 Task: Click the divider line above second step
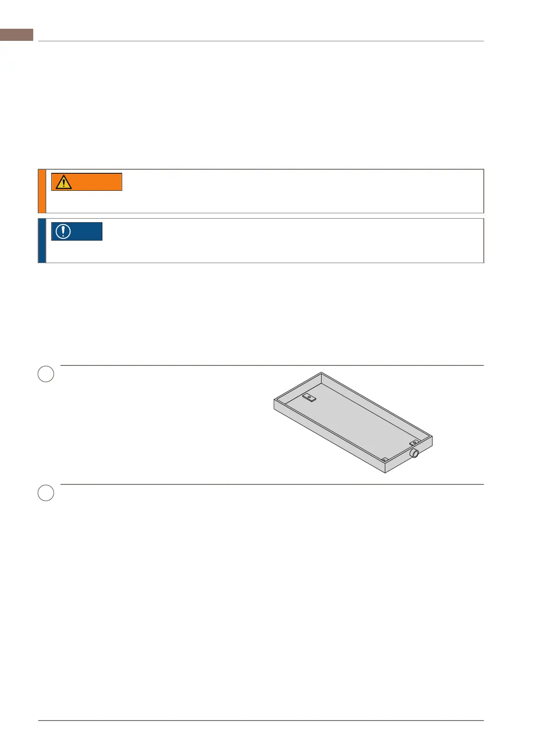click(x=272, y=484)
